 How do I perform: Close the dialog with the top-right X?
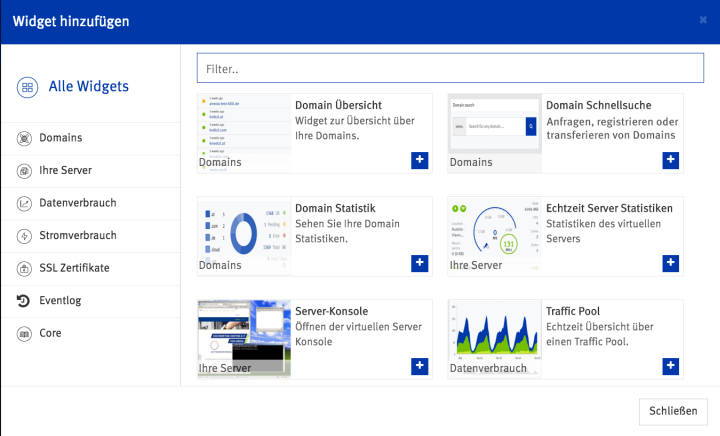tap(703, 20)
